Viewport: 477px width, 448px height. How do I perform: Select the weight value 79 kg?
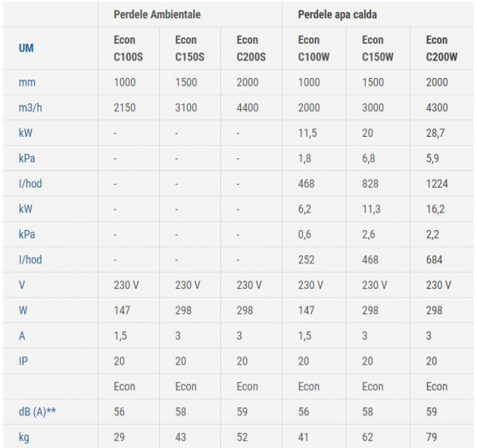432,437
